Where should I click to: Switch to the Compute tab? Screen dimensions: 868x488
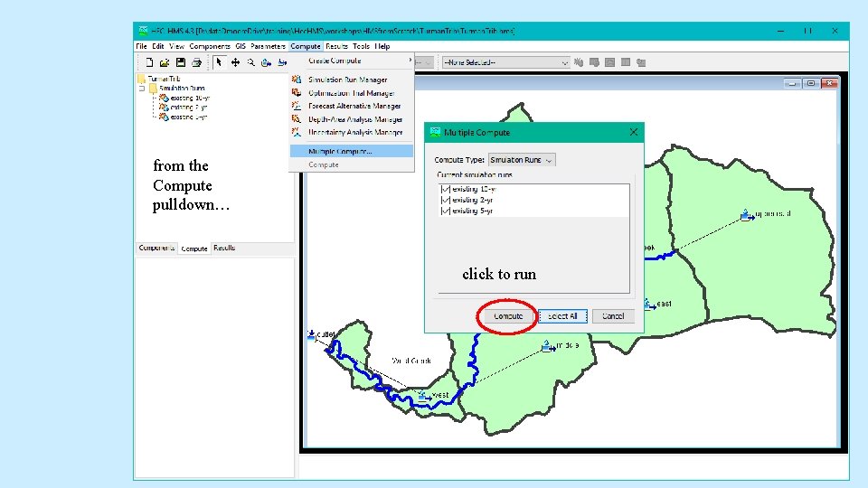point(194,249)
